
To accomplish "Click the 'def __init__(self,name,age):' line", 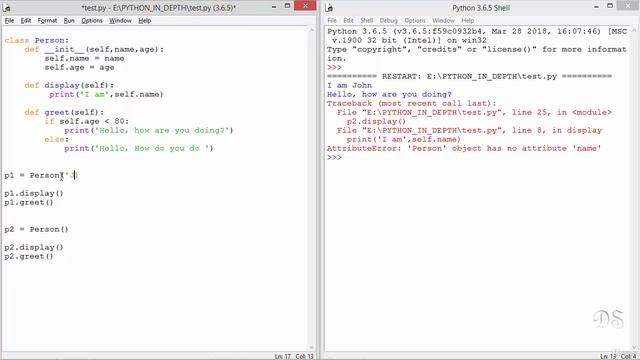I will pos(94,49).
